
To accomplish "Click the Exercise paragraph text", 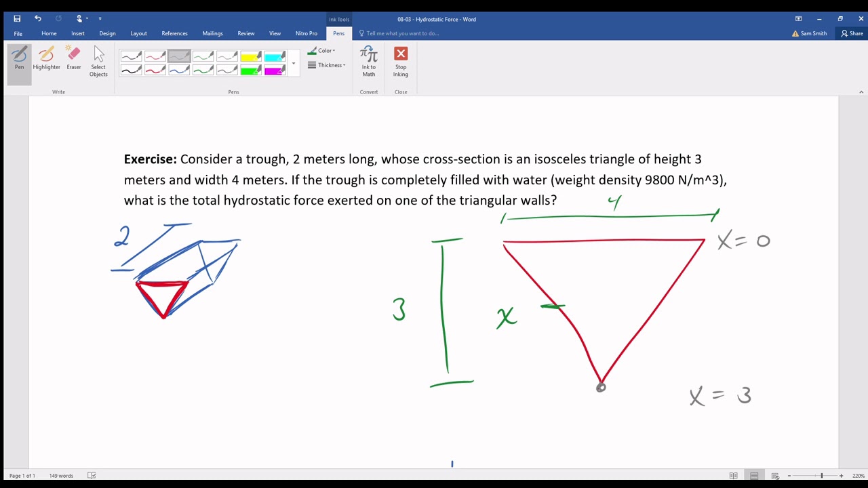I will pyautogui.click(x=425, y=180).
